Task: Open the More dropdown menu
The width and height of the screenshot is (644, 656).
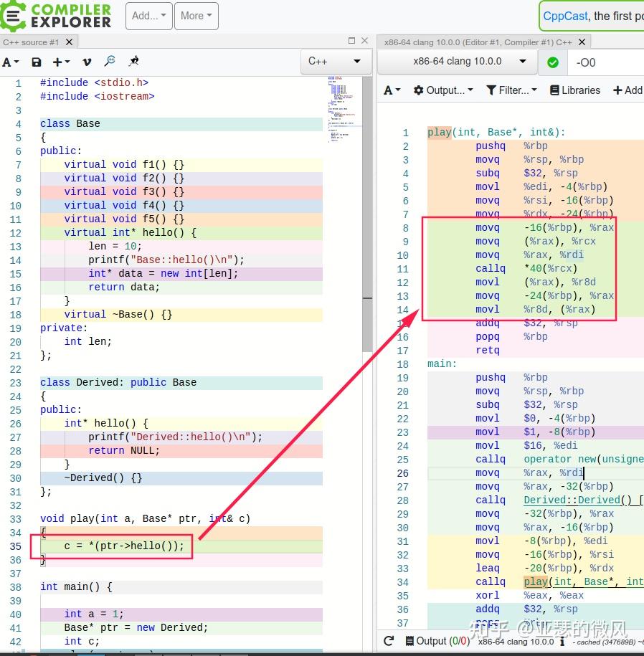Action: click(196, 16)
